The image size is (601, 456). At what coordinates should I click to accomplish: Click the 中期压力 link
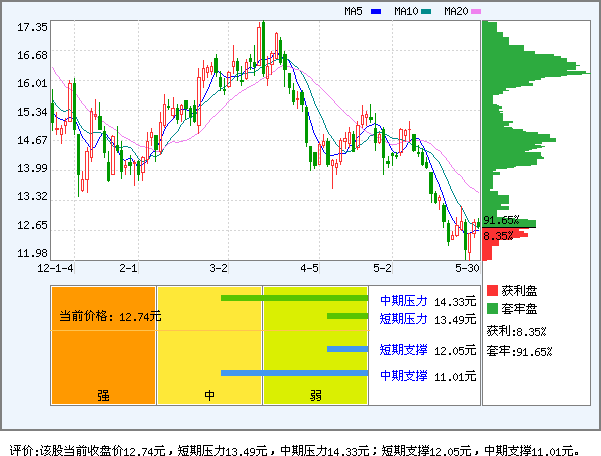click(404, 301)
